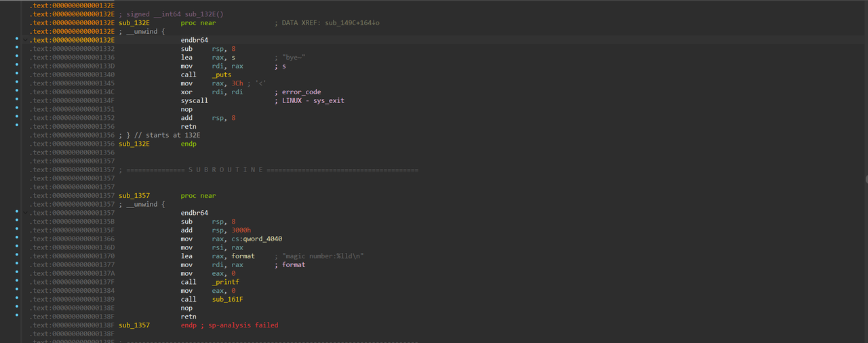Click breakpoint marker next to add rsp, 3000h
The image size is (868, 343).
(x=16, y=230)
